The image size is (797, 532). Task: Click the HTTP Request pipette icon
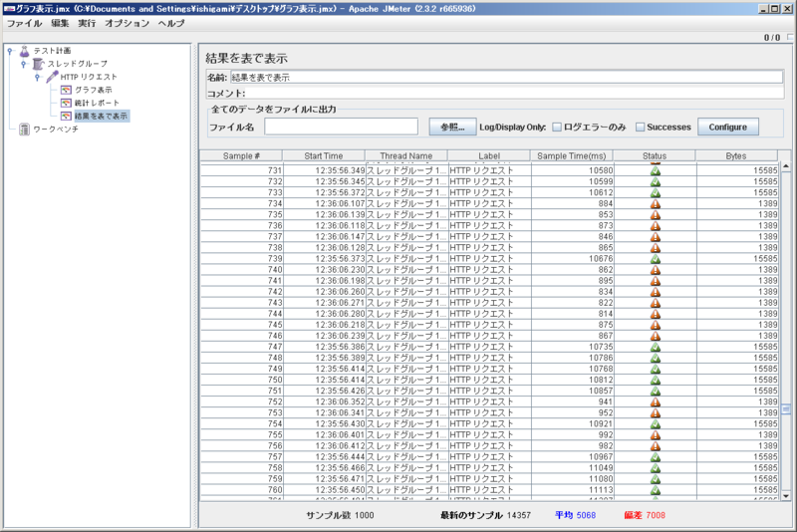click(x=52, y=77)
